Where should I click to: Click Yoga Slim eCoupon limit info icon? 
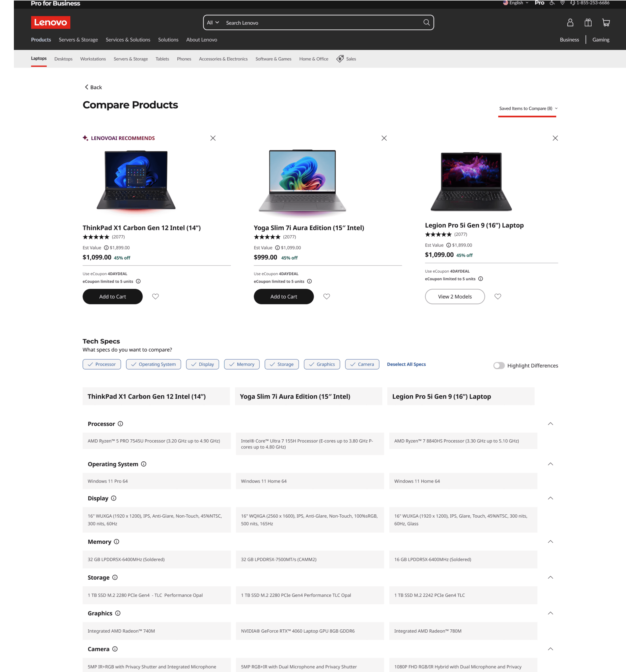(309, 281)
